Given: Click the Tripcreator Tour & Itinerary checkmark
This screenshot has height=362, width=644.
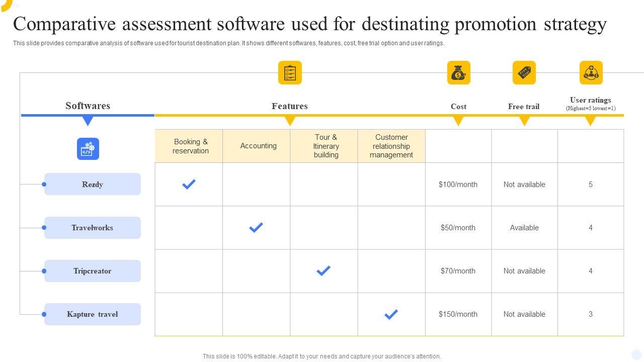Looking at the screenshot, I should pos(324,271).
